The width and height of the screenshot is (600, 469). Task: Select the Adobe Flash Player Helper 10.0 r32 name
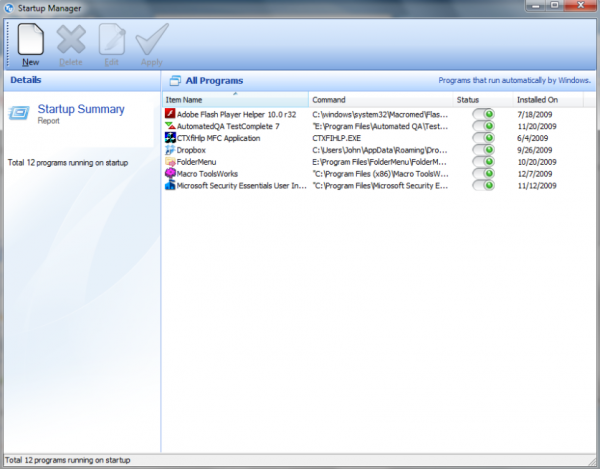coord(236,114)
